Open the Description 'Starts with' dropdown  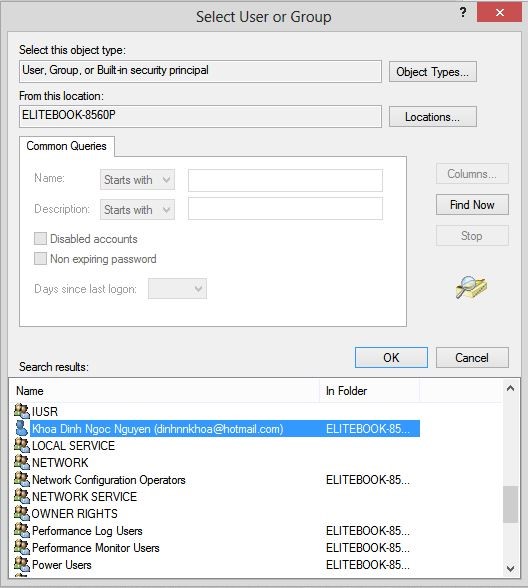[137, 209]
